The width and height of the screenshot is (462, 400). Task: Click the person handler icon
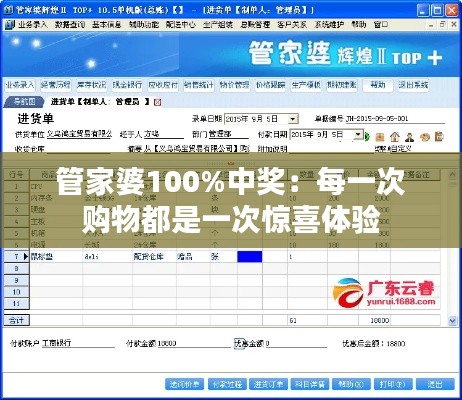point(410,137)
